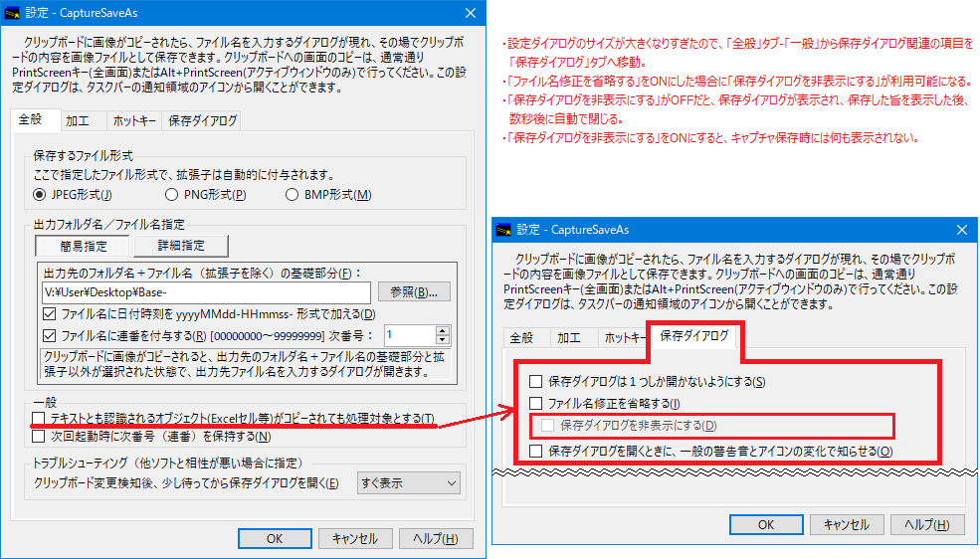Click キャンセル in the right window
Image resolution: width=980 pixels, height=559 pixels.
click(847, 524)
